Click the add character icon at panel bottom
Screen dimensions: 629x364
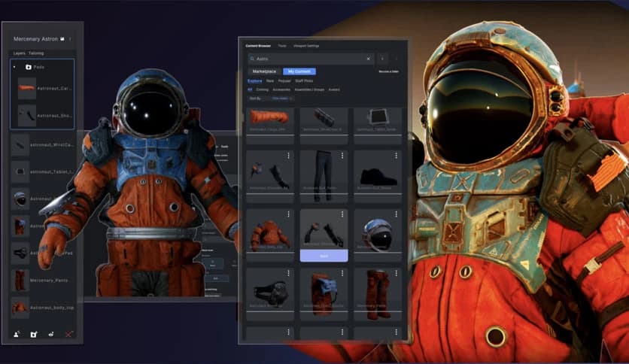point(17,334)
